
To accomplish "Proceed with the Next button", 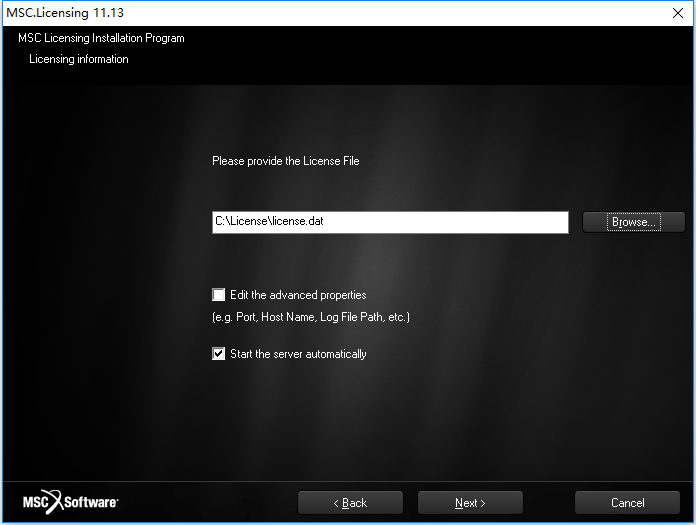I will click(470, 502).
